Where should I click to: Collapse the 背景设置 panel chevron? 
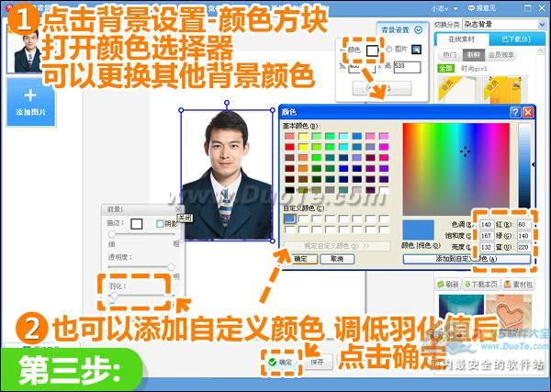(x=418, y=30)
